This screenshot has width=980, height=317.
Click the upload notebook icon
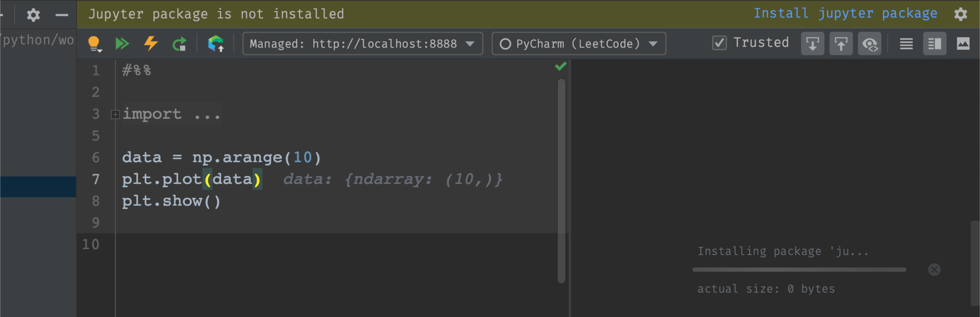[x=841, y=43]
